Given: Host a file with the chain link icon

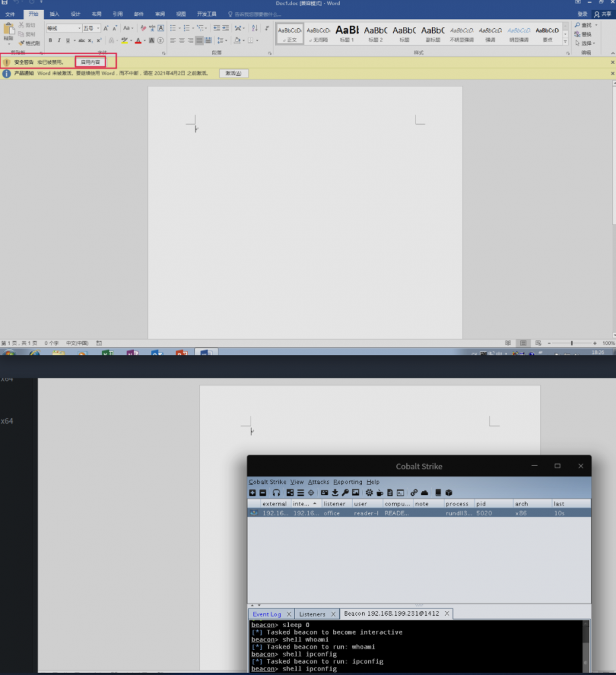Looking at the screenshot, I should click(414, 492).
